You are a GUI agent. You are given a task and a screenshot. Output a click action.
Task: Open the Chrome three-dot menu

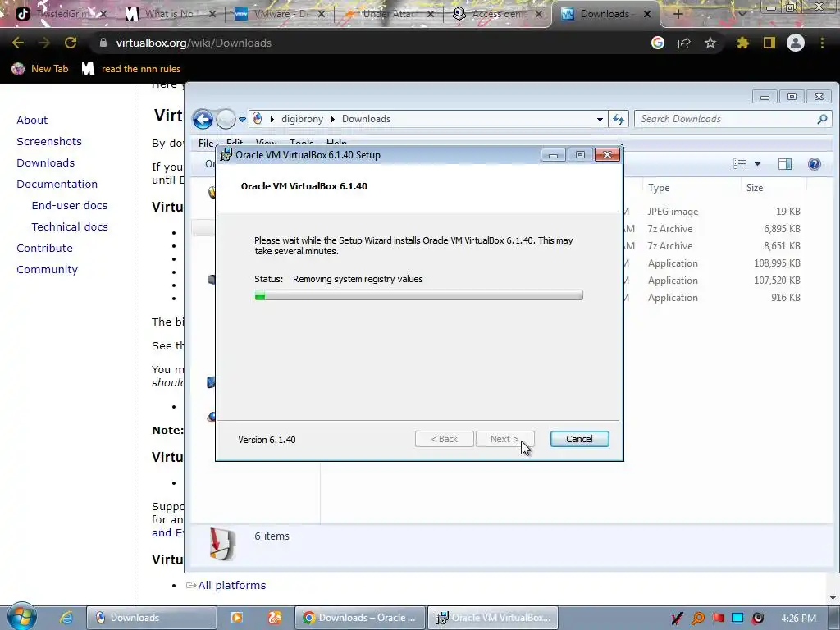(x=822, y=43)
